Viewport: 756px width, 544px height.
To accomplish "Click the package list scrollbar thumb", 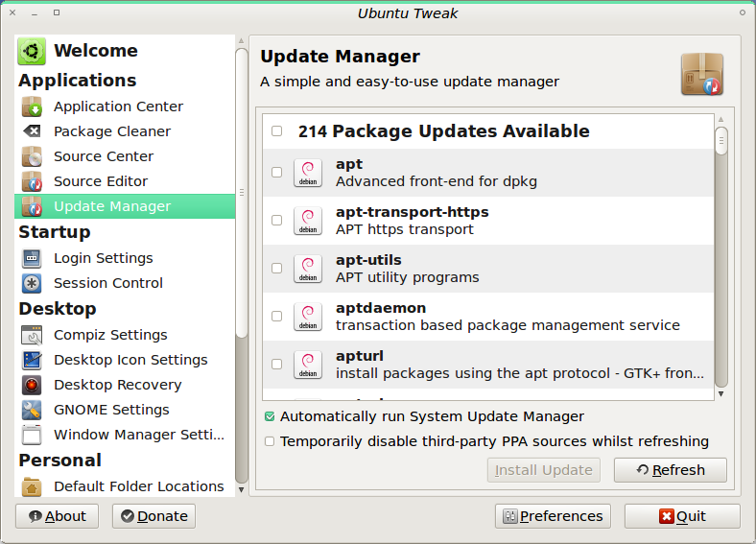I will (x=721, y=141).
